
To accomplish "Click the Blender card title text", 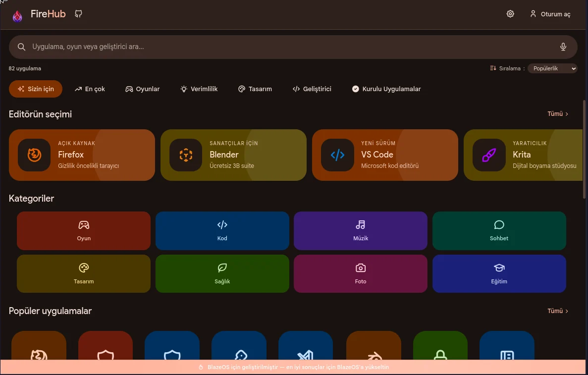I will tap(224, 155).
